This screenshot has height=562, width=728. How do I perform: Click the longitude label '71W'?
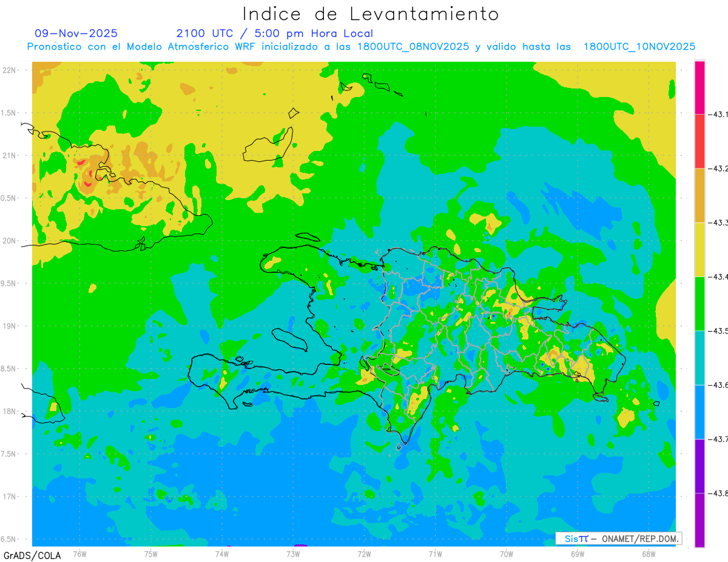(x=435, y=554)
